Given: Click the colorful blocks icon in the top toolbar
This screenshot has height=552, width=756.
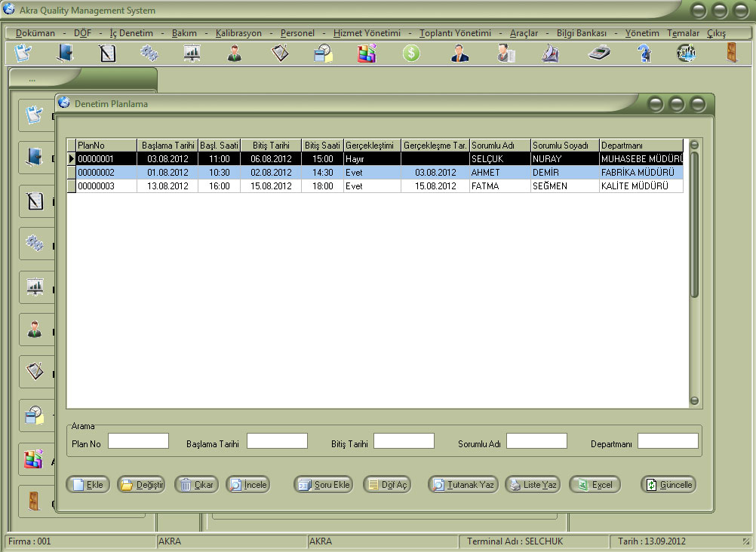Looking at the screenshot, I should (367, 53).
